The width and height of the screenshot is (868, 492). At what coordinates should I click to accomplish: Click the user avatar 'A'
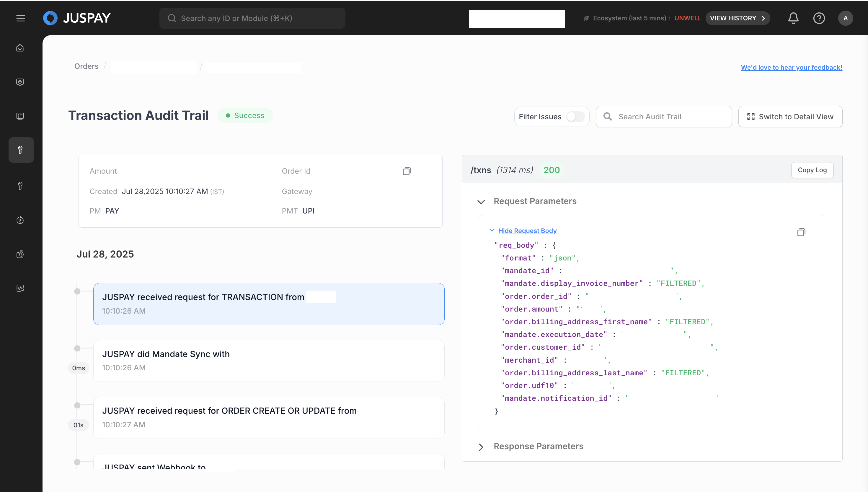(x=845, y=18)
